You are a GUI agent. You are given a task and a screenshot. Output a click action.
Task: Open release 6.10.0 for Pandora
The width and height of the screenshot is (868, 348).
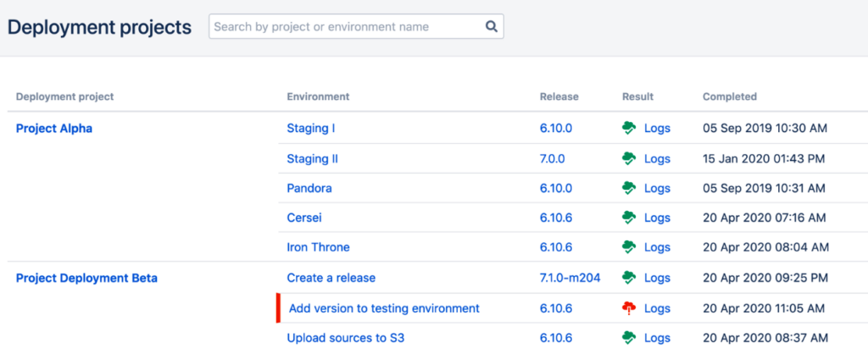coord(556,188)
